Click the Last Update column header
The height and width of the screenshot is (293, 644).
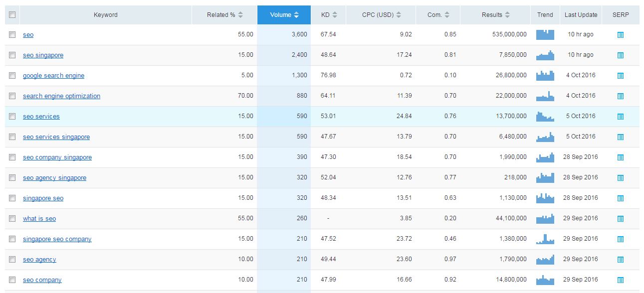click(581, 15)
